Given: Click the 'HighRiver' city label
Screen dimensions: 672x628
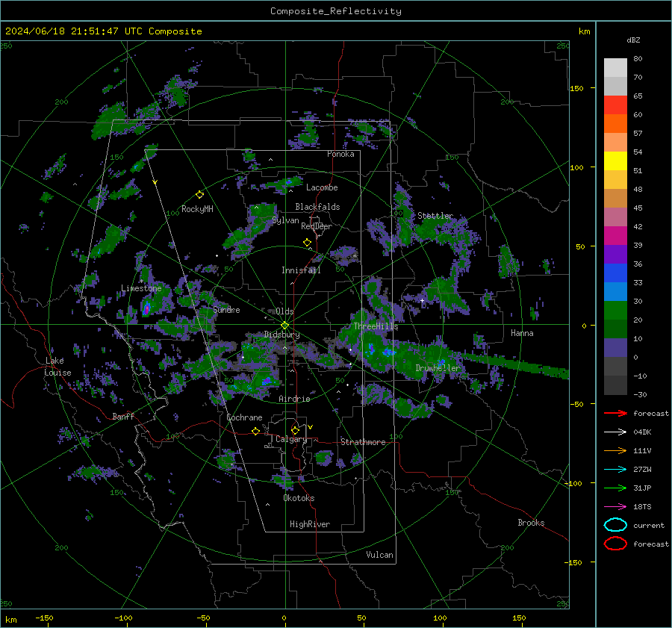Looking at the screenshot, I should click(x=309, y=524).
